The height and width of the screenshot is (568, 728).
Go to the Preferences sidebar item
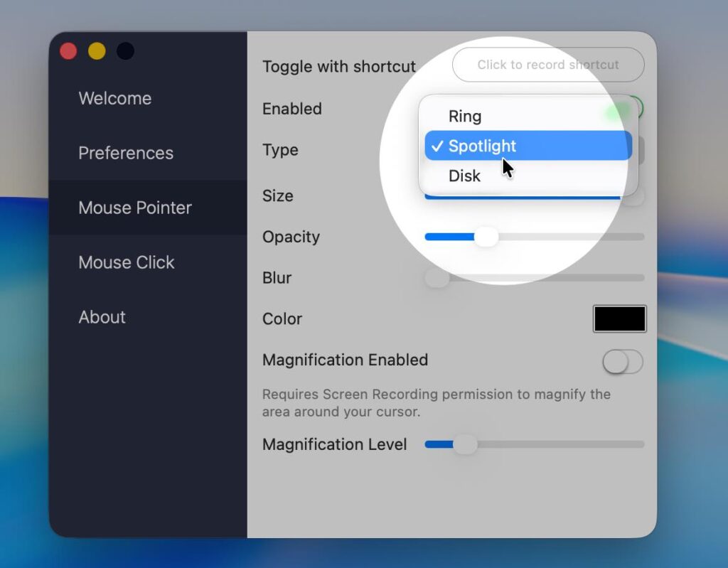click(x=126, y=153)
